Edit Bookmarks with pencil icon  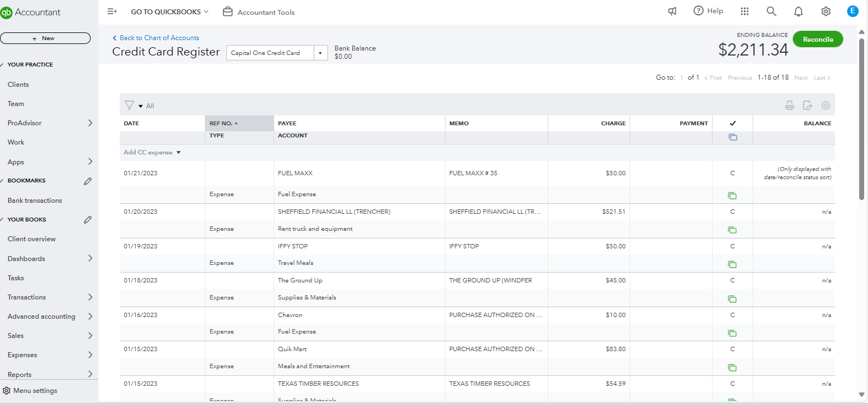click(x=87, y=181)
